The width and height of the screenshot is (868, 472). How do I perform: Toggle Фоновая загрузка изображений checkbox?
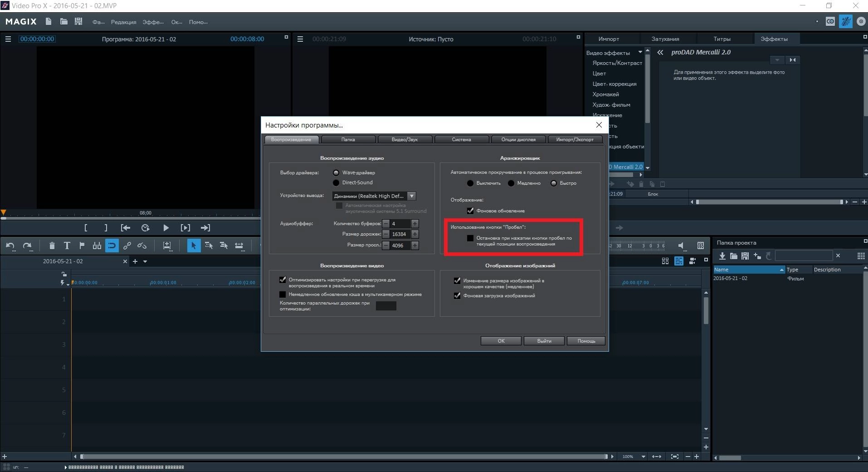(457, 295)
